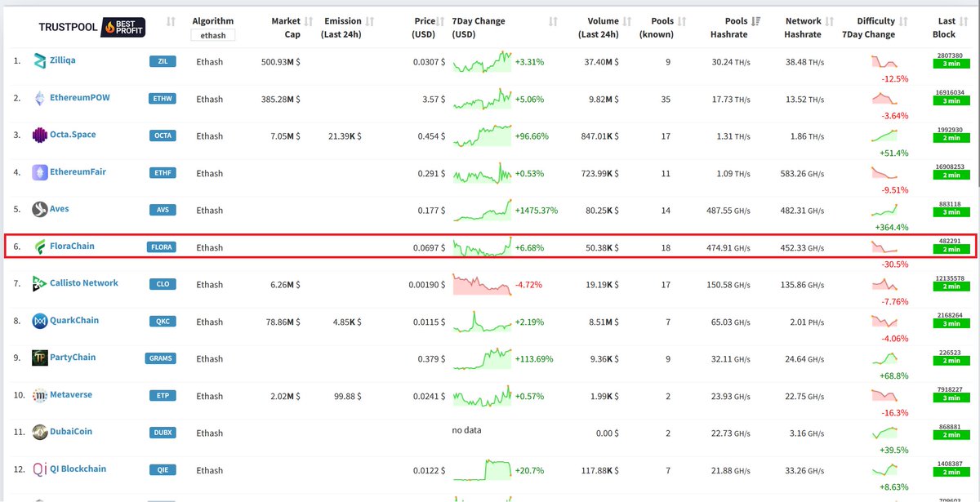Click the DUBX ticker badge
The image size is (980, 502).
coord(163,433)
